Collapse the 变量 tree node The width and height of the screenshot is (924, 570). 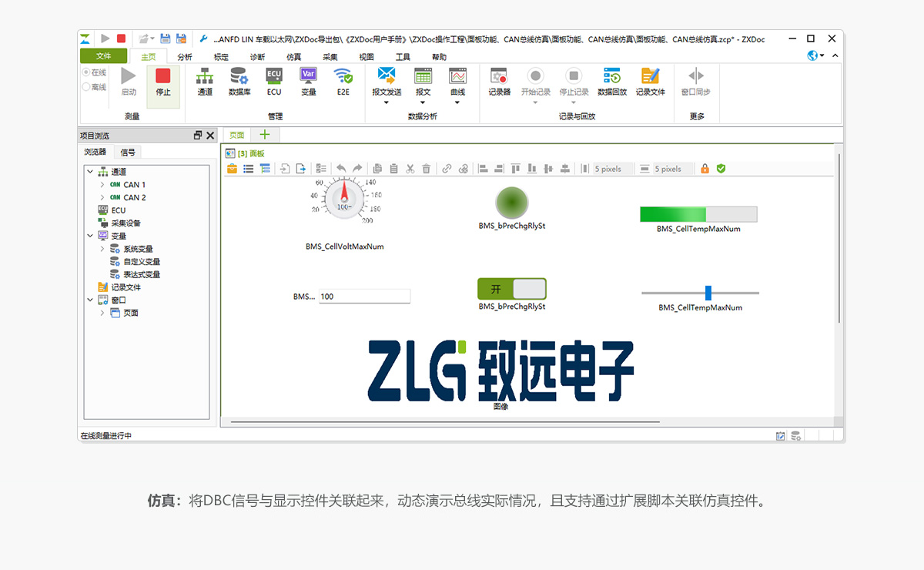coord(90,236)
